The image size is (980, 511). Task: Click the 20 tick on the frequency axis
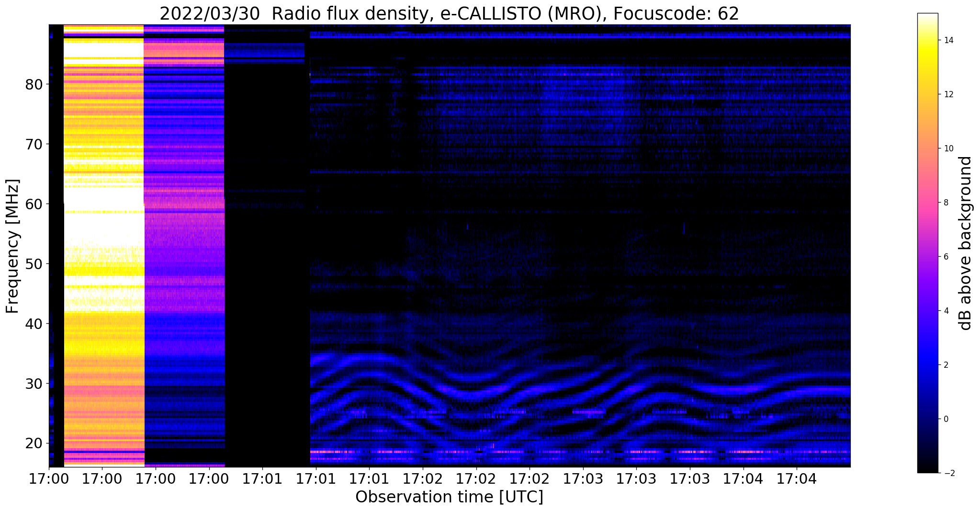point(34,443)
